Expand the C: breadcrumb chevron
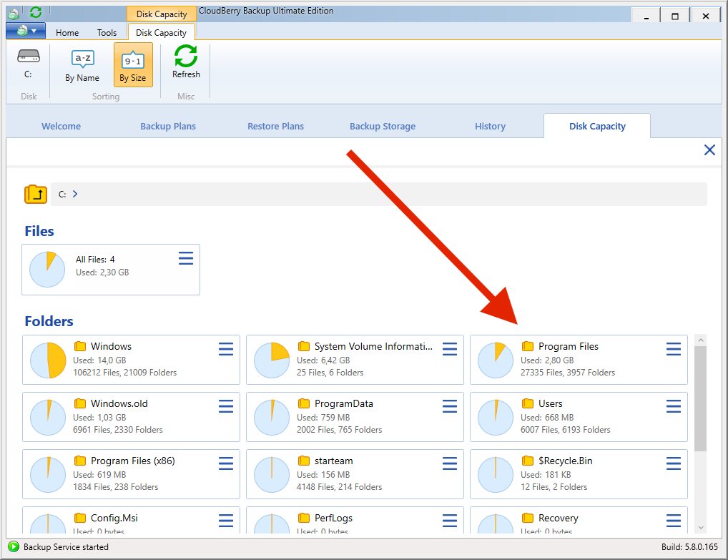Viewport: 728px width, 560px height. pyautogui.click(x=75, y=194)
